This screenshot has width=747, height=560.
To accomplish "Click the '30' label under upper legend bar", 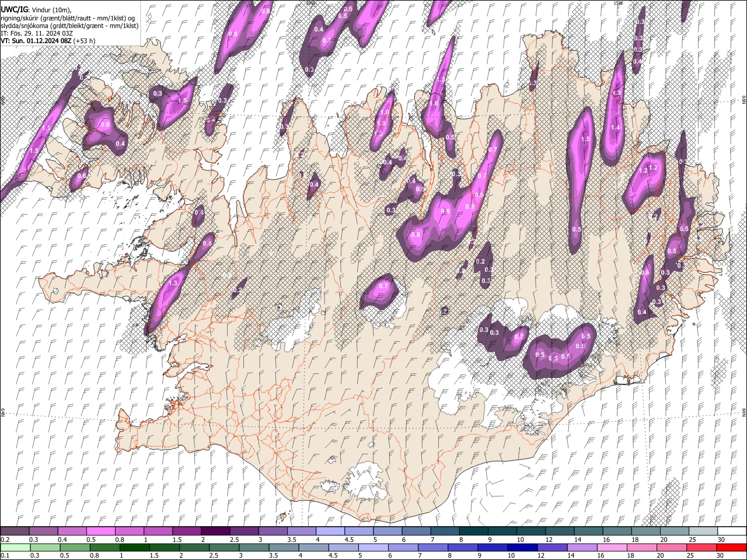I will 721,540.
